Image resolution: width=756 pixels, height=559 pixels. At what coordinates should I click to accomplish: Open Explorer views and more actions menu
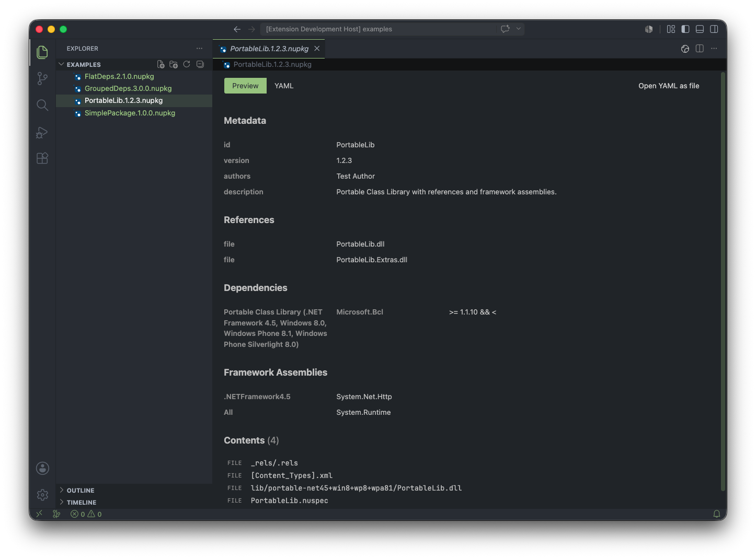(199, 49)
